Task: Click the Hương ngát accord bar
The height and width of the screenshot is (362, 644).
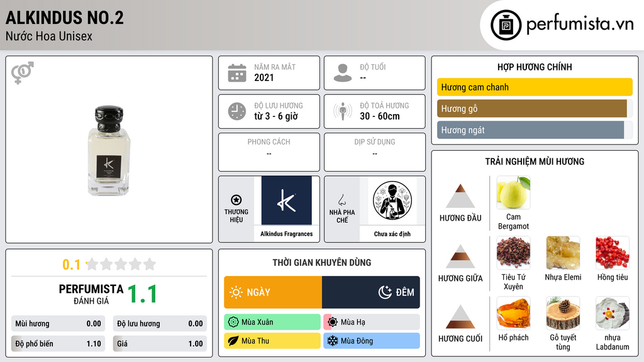Action: 535,129
